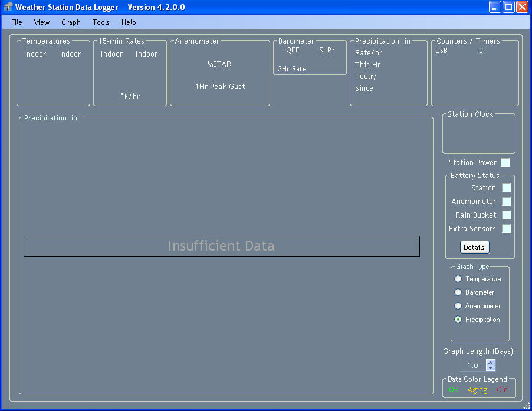The height and width of the screenshot is (411, 532).
Task: Increase Graph Length with the up stepper arrow
Action: pos(491,362)
